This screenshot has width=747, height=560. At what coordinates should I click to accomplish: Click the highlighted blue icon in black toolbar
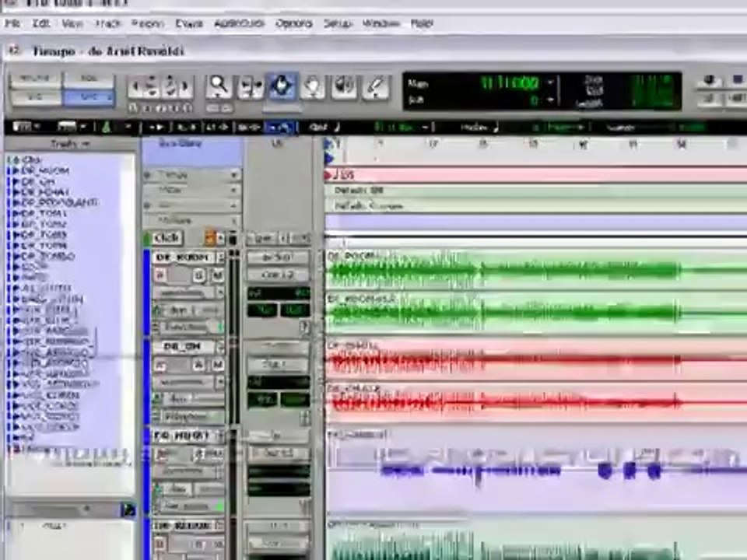click(279, 127)
